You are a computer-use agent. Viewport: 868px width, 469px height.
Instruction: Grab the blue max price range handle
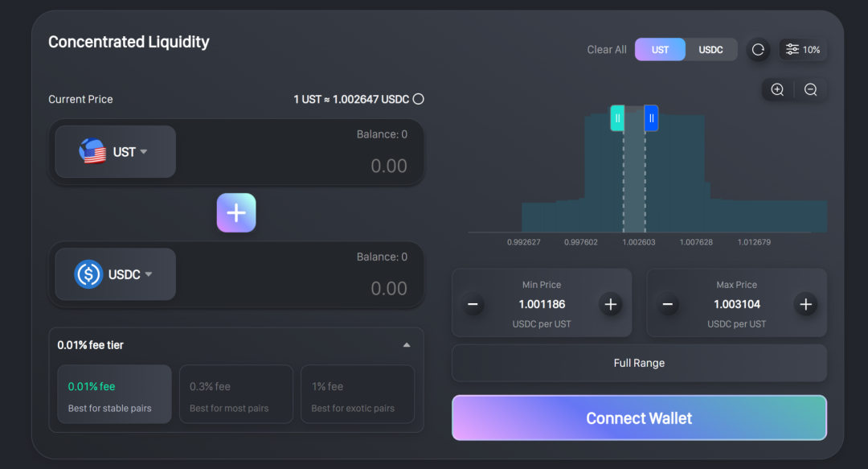[x=652, y=118]
